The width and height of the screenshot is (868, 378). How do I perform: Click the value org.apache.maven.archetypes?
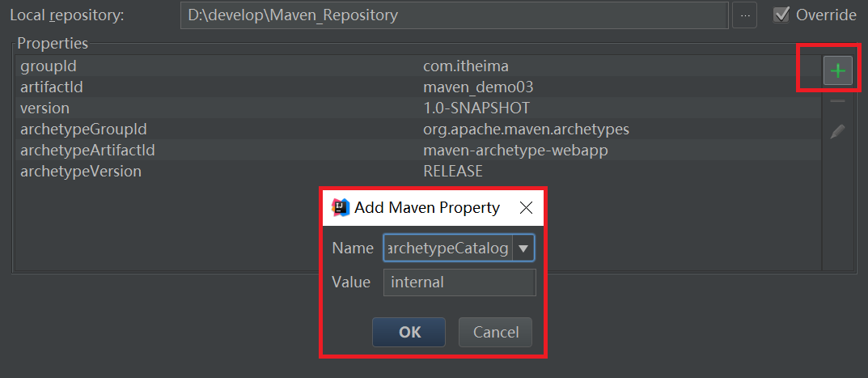pos(526,130)
